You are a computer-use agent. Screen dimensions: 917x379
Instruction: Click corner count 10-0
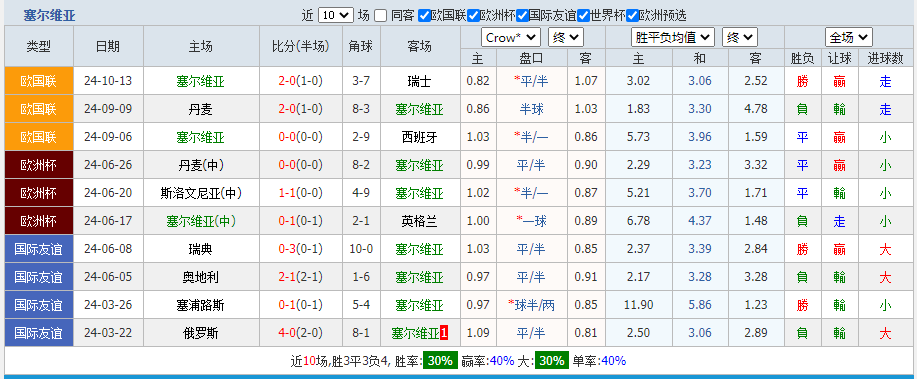tap(362, 249)
